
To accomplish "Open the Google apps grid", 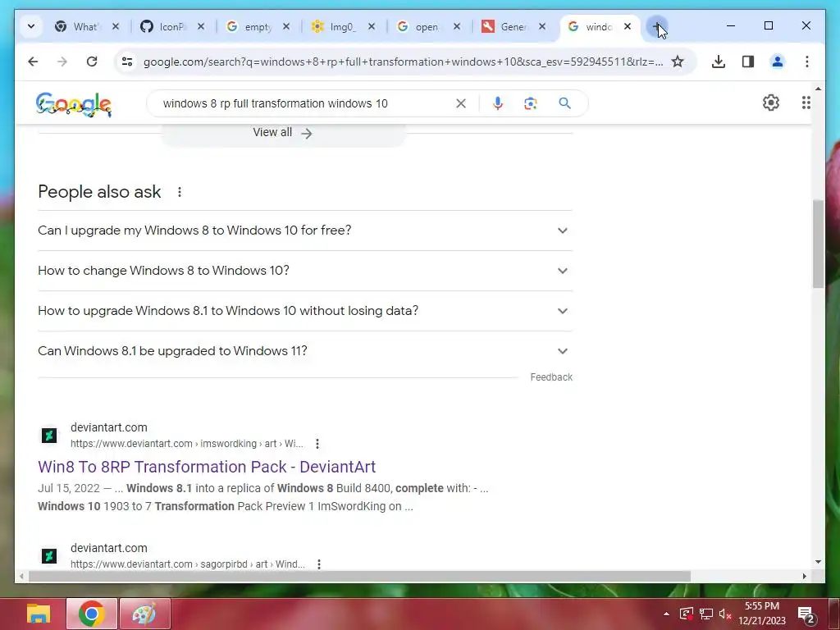I will tap(806, 103).
